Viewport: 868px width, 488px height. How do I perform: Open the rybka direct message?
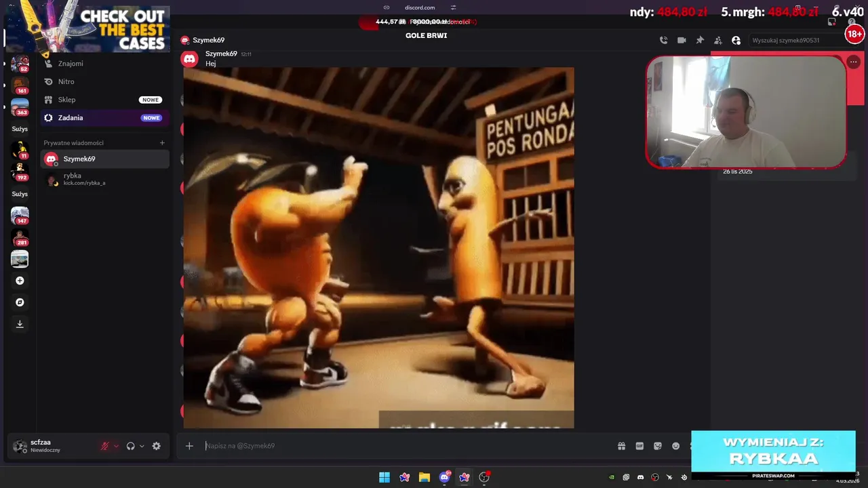click(104, 179)
